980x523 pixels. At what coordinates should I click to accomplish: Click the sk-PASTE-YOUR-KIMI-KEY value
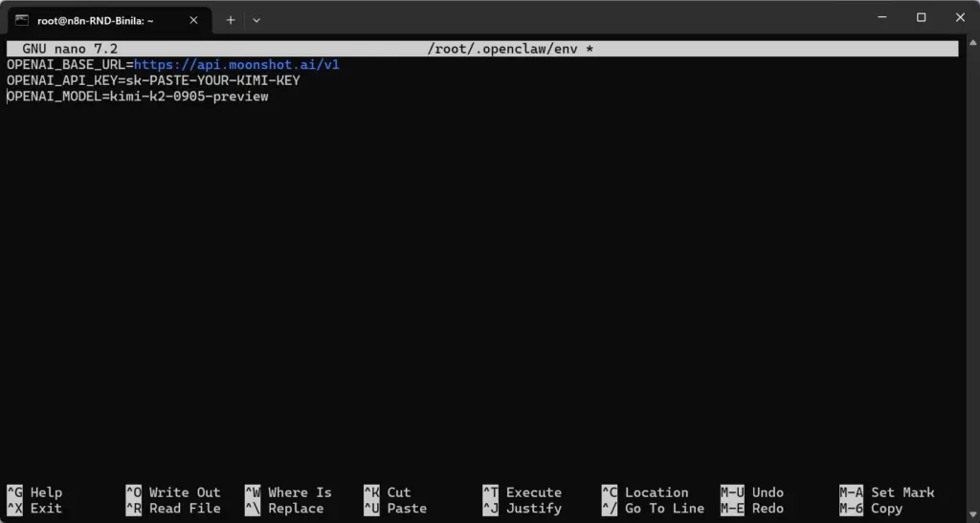[x=213, y=80]
